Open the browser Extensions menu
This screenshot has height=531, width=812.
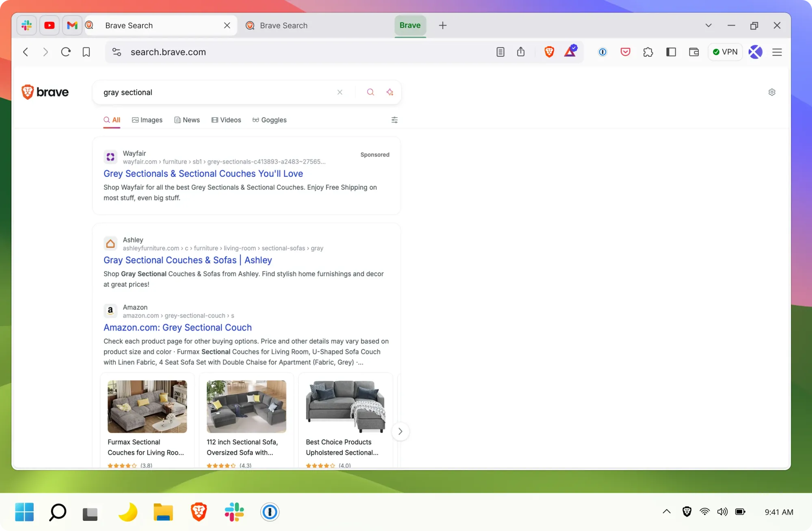click(x=648, y=52)
